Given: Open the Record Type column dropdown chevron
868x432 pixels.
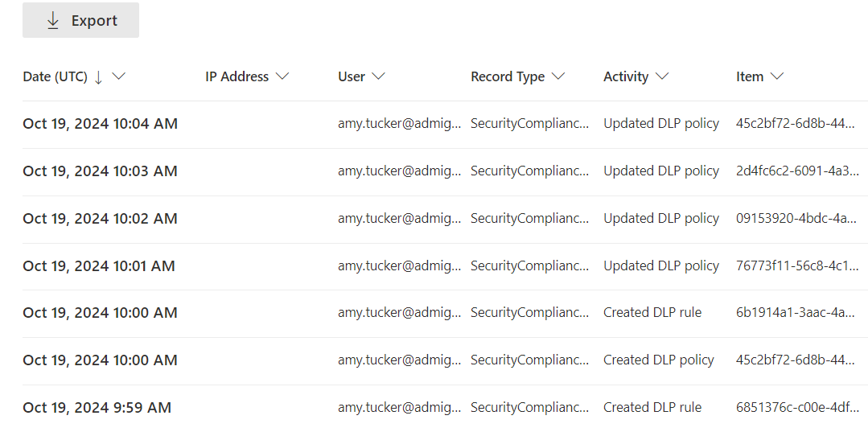Looking at the screenshot, I should (x=558, y=76).
